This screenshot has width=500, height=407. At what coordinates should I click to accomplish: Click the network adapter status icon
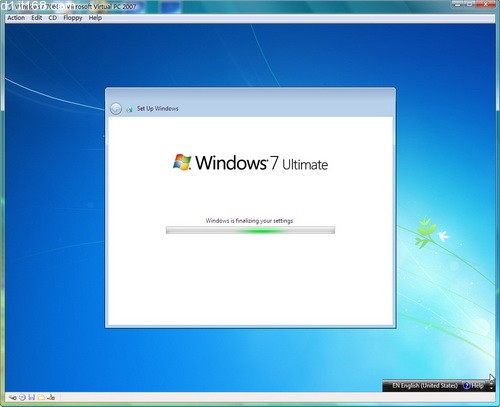point(51,397)
